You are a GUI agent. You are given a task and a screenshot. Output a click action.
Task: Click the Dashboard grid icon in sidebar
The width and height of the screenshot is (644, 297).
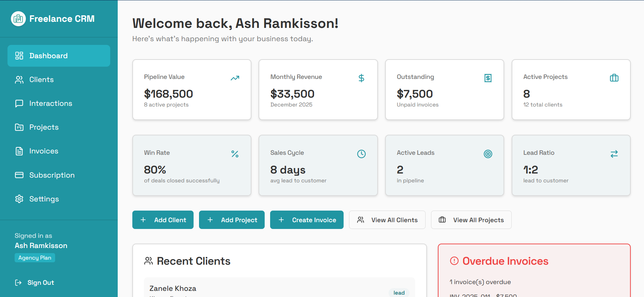tap(19, 56)
